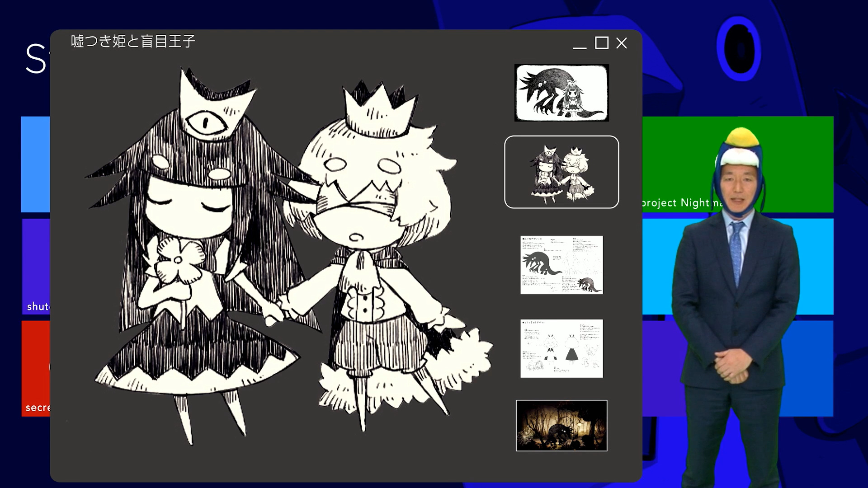Open the character outfit design sheet thumbnail
This screenshot has width=868, height=488.
coord(561,348)
